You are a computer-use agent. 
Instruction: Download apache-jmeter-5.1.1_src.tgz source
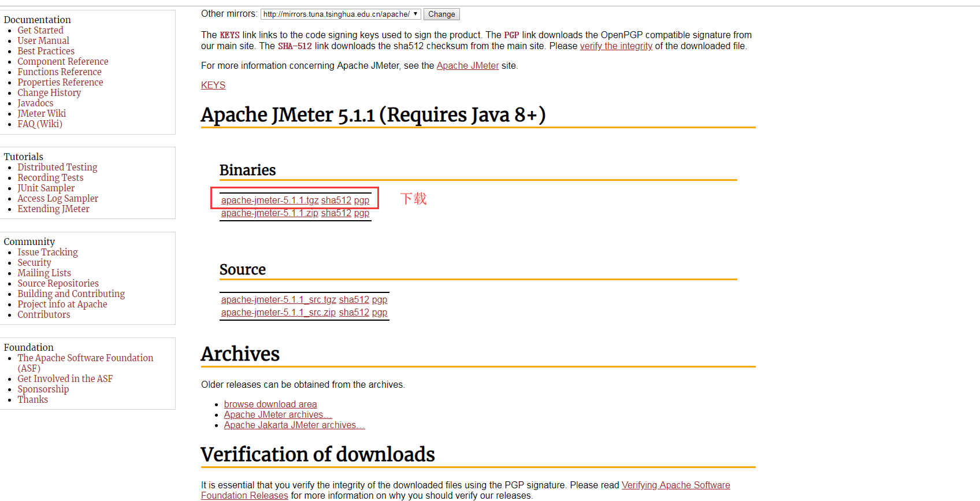tap(279, 299)
